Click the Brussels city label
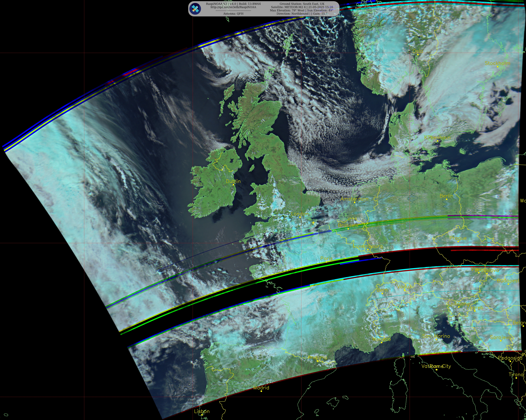This screenshot has height=420, width=526. coord(348,225)
